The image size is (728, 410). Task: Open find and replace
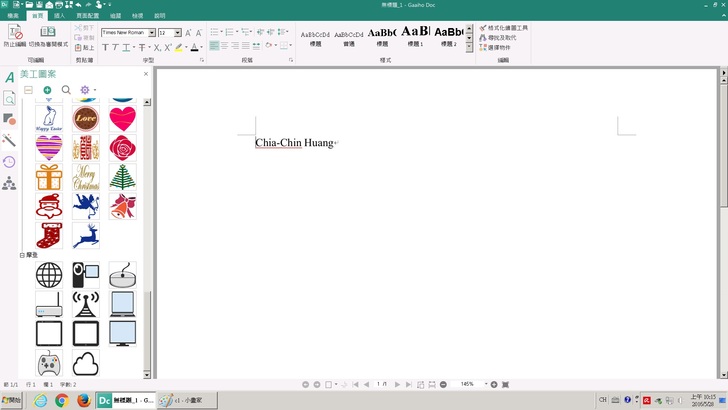pos(498,38)
